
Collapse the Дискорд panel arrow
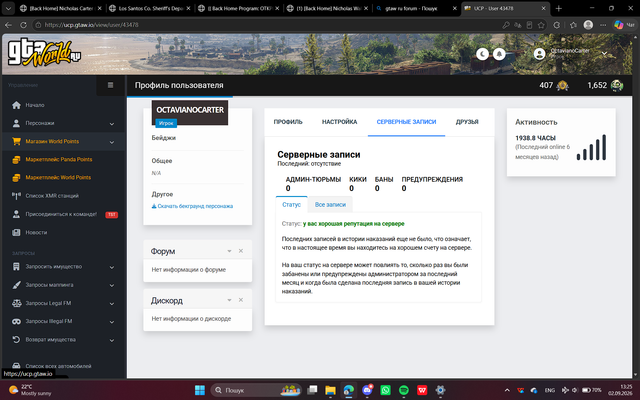[229, 300]
